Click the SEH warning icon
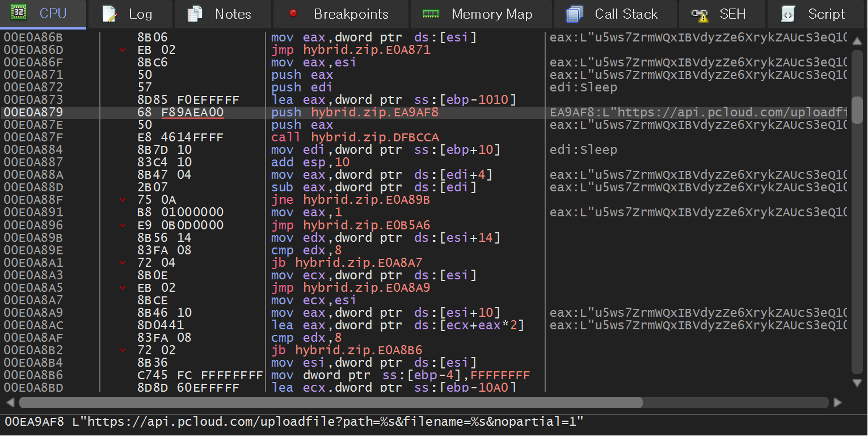The width and height of the screenshot is (868, 436). coord(700,15)
